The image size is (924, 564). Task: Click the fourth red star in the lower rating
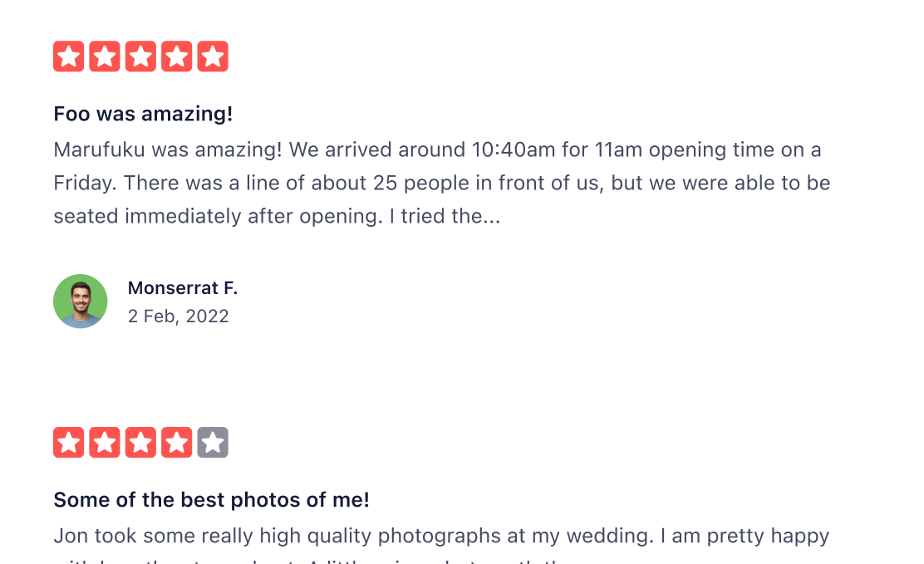point(176,442)
